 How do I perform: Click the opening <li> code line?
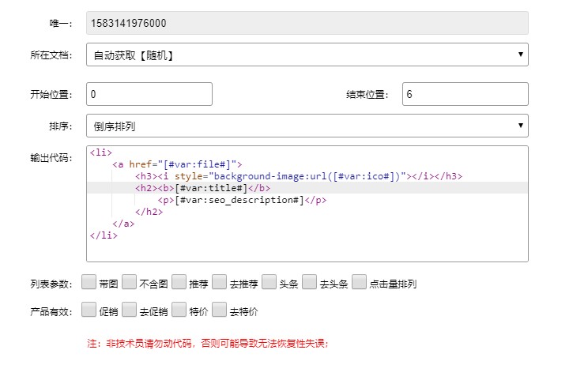click(x=101, y=152)
